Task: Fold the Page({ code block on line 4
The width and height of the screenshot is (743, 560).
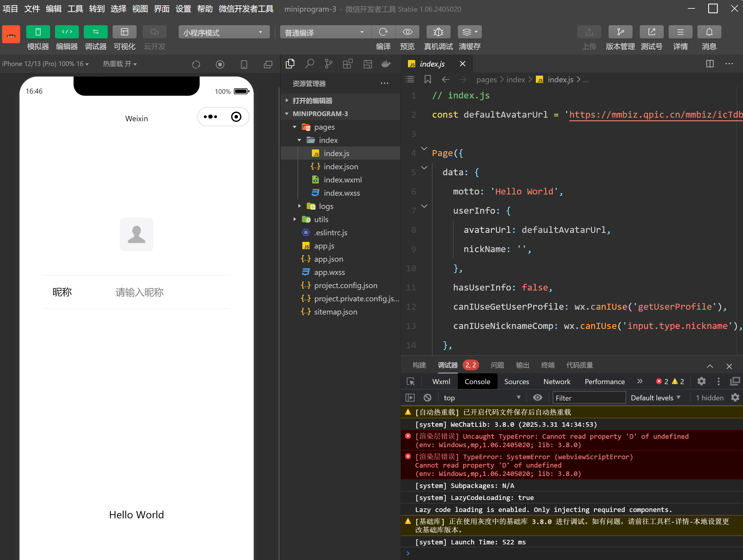Action: [424, 148]
